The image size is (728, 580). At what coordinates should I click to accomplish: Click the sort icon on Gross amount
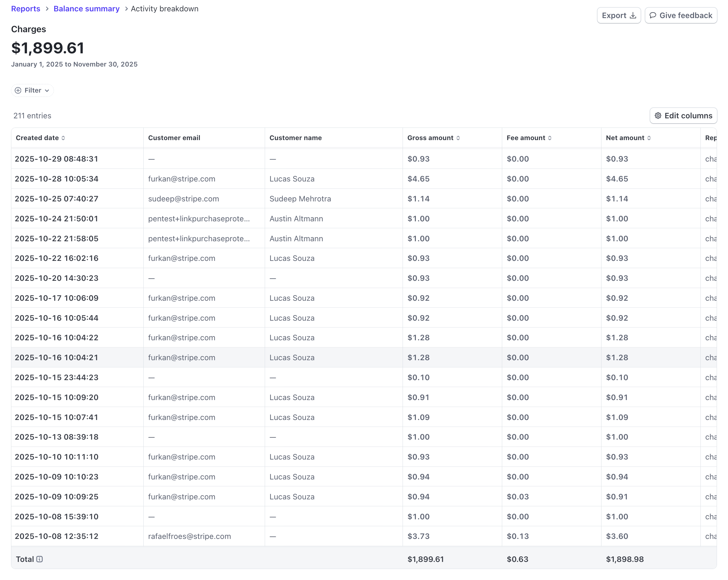[x=459, y=138]
